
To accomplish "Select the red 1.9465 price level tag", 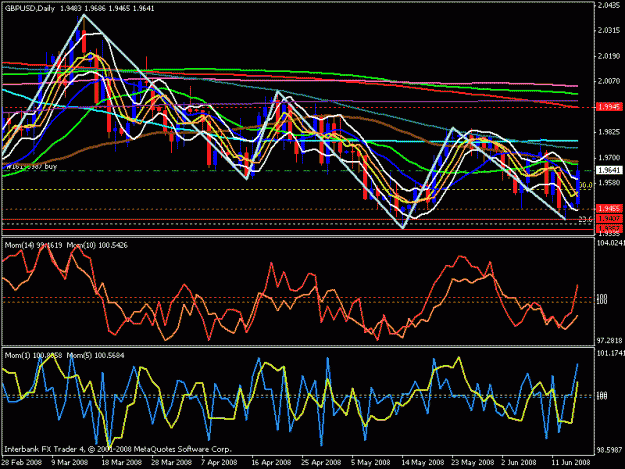I will tap(609, 208).
